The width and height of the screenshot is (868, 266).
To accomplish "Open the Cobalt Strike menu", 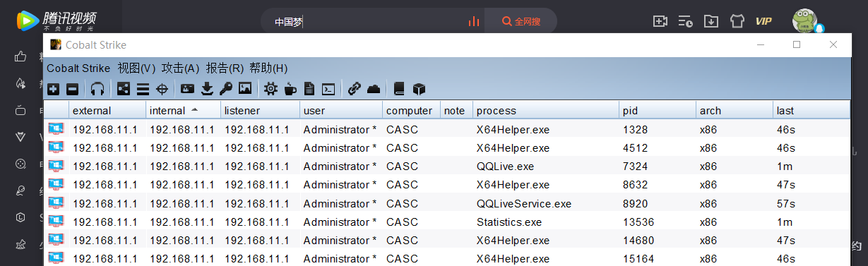I will pyautogui.click(x=78, y=68).
